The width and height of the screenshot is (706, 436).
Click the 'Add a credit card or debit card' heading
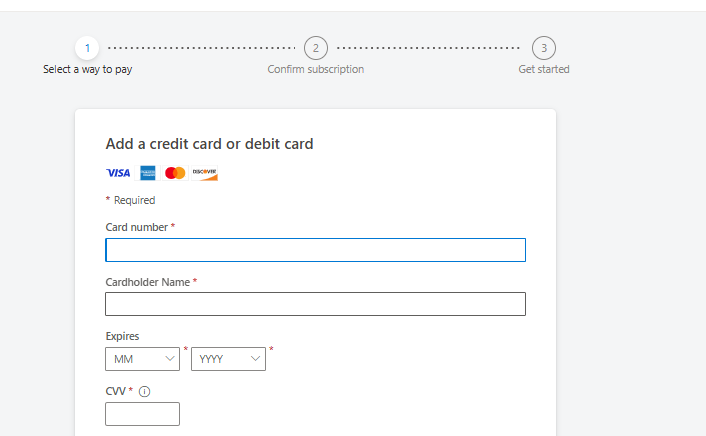click(x=209, y=144)
